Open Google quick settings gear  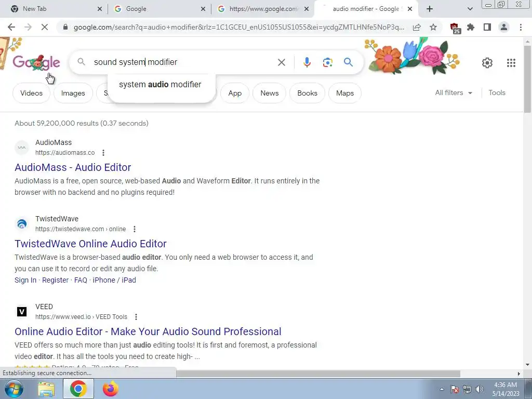(487, 63)
